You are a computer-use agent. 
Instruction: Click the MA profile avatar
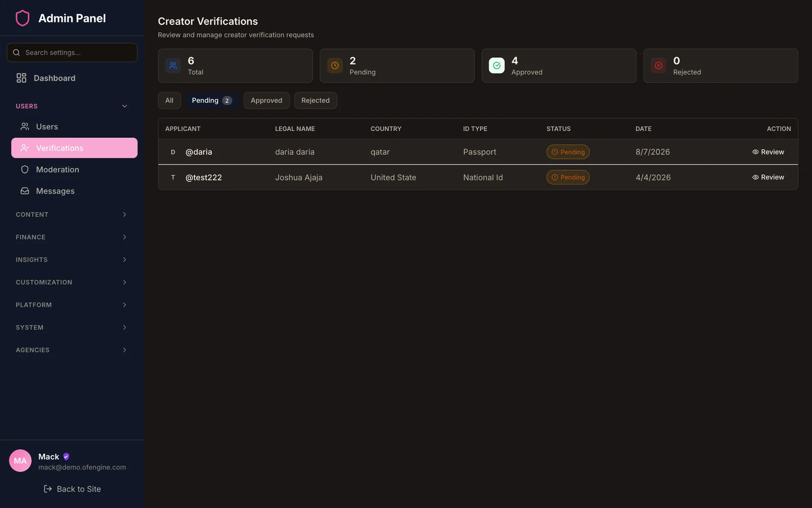tap(20, 461)
